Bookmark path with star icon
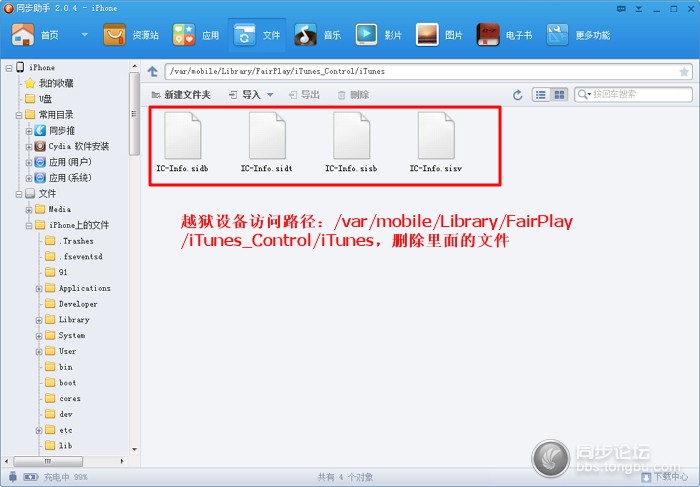The height and width of the screenshot is (487, 700). pos(684,71)
